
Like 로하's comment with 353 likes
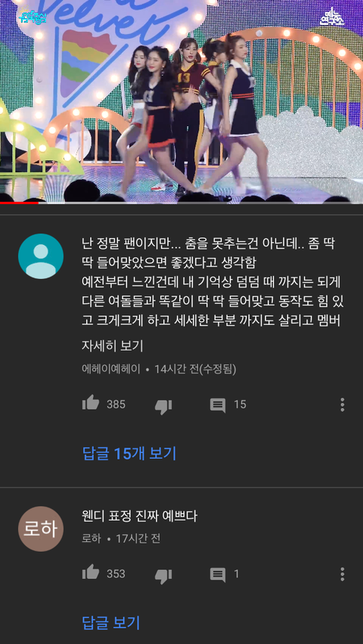coord(91,572)
